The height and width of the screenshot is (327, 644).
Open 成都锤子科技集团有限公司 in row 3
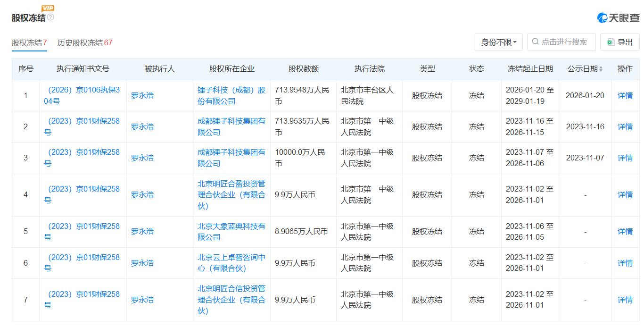(231, 158)
